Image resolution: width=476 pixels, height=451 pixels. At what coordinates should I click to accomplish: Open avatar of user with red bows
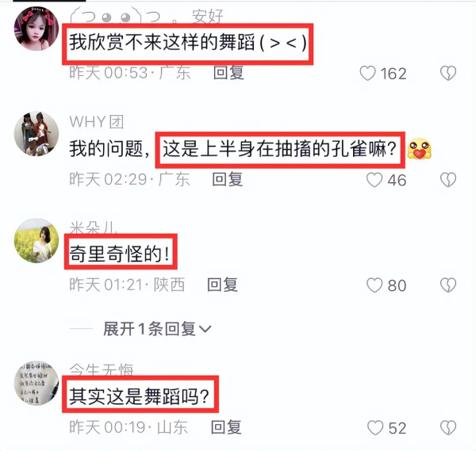click(36, 29)
